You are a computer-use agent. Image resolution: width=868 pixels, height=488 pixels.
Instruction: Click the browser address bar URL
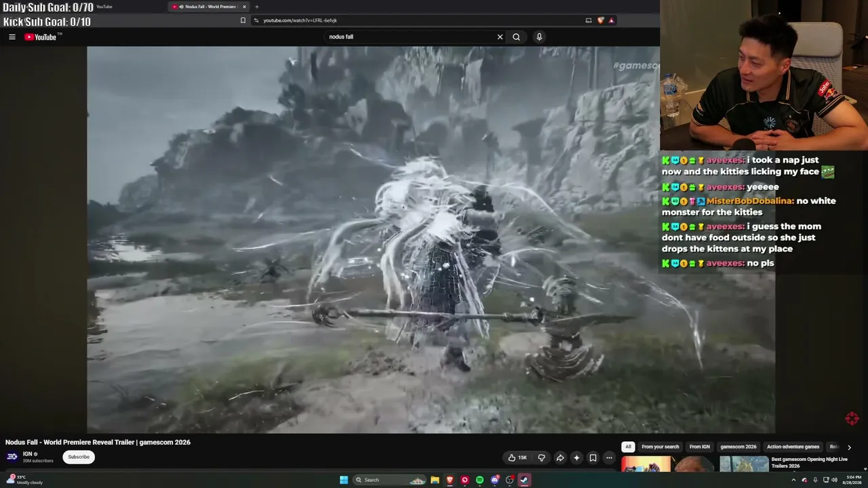[300, 20]
